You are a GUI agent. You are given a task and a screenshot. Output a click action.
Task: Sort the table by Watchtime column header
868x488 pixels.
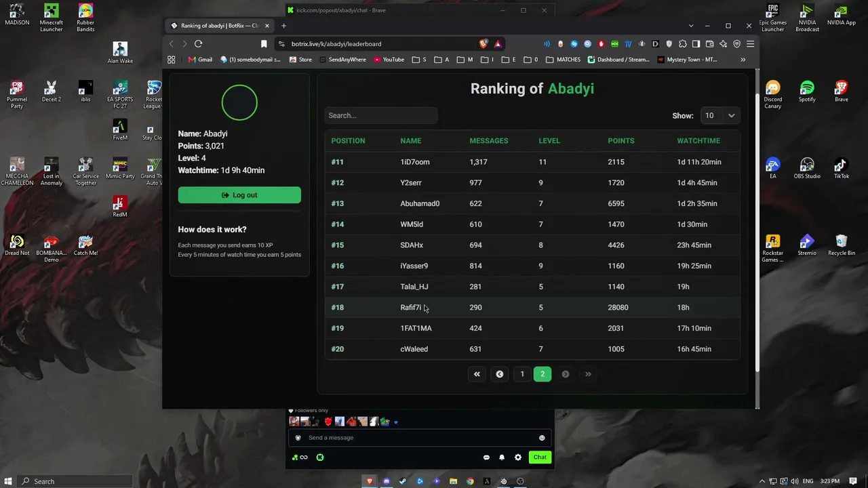[x=698, y=141]
